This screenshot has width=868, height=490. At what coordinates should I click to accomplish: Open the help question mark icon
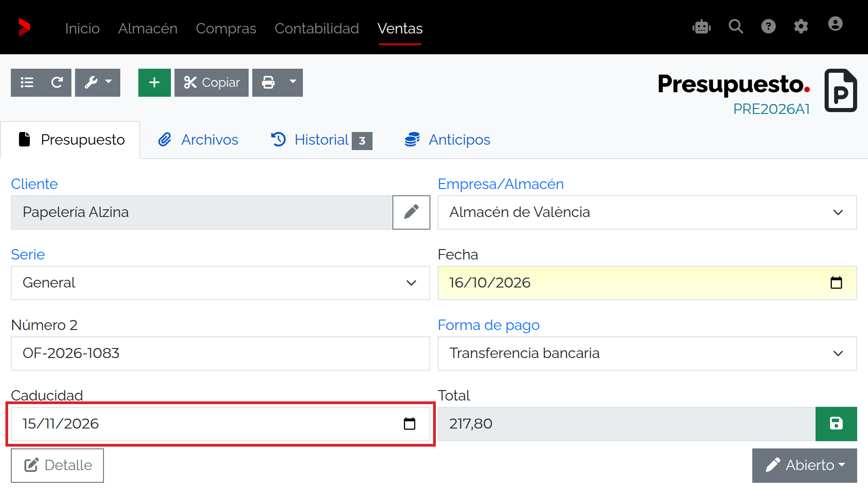(x=768, y=27)
